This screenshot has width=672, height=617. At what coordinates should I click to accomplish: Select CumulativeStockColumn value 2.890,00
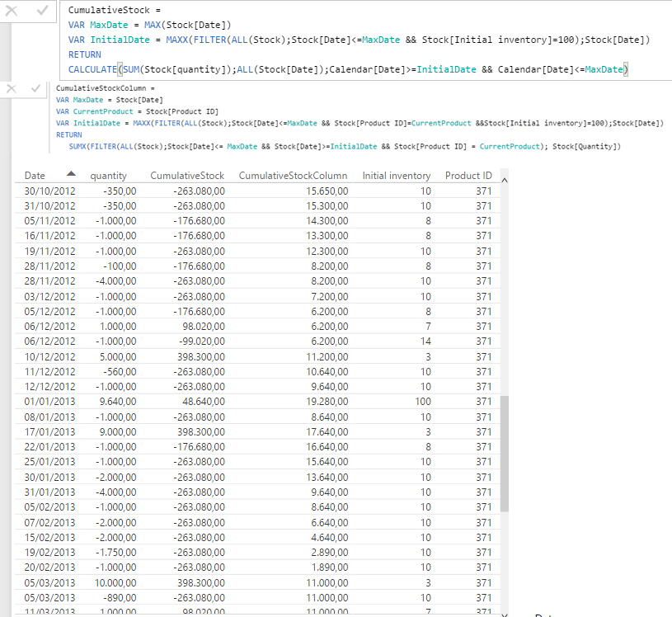tap(330, 553)
